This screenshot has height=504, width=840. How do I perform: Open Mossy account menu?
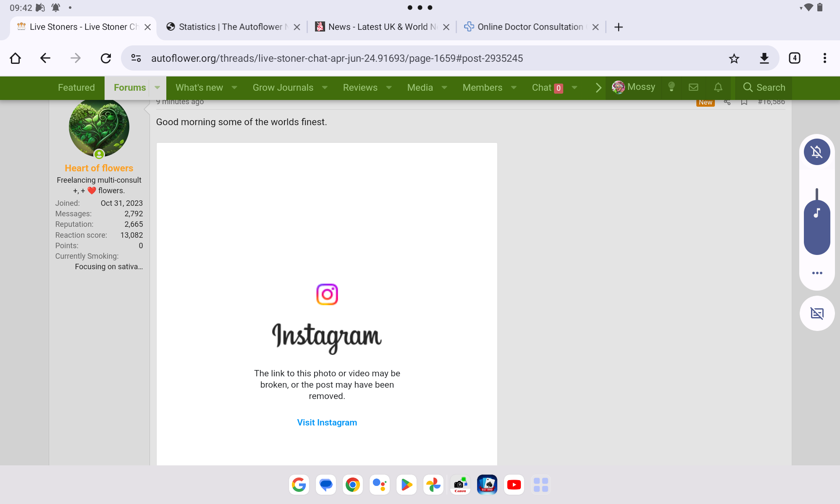[633, 87]
